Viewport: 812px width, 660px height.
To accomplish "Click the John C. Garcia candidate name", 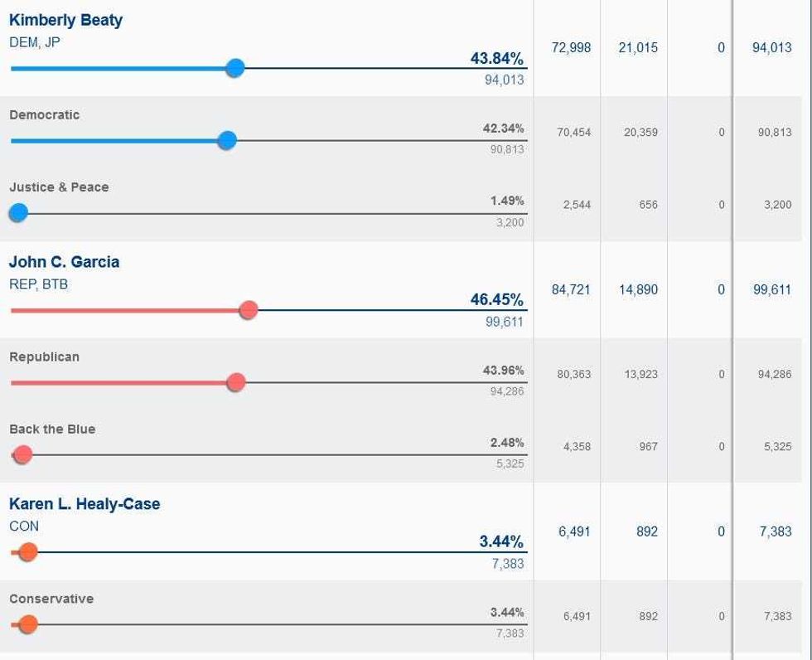I will pos(65,262).
